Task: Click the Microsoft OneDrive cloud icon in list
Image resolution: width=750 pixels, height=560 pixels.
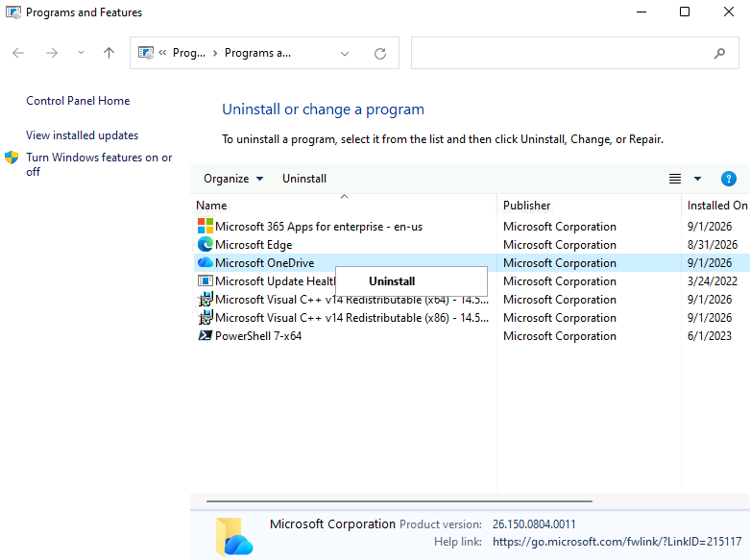Action: pos(206,262)
